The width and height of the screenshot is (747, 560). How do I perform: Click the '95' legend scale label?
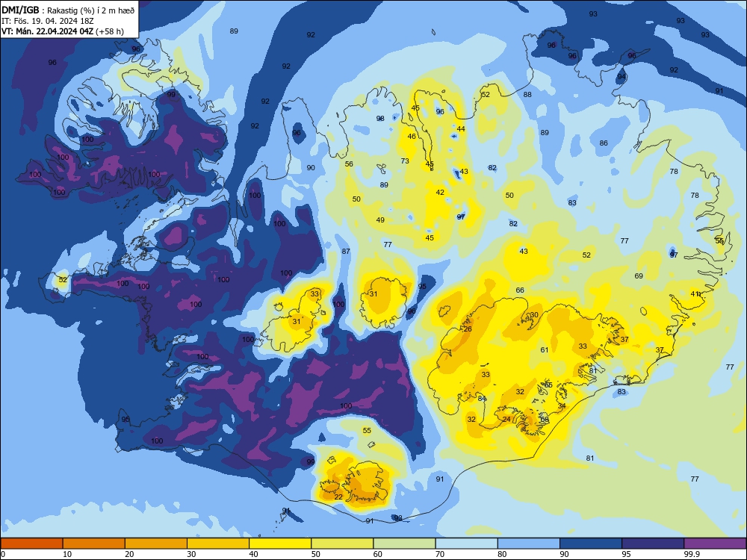tap(626, 554)
